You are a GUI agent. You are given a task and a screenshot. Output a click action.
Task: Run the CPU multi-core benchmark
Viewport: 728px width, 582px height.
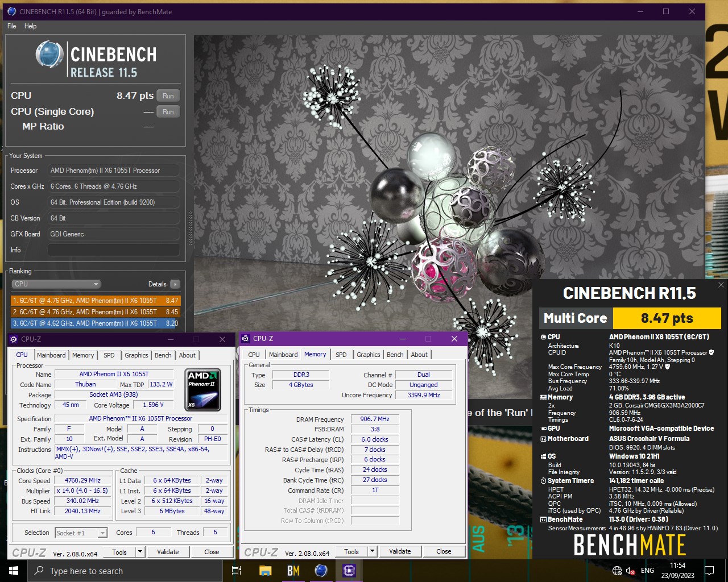point(168,96)
